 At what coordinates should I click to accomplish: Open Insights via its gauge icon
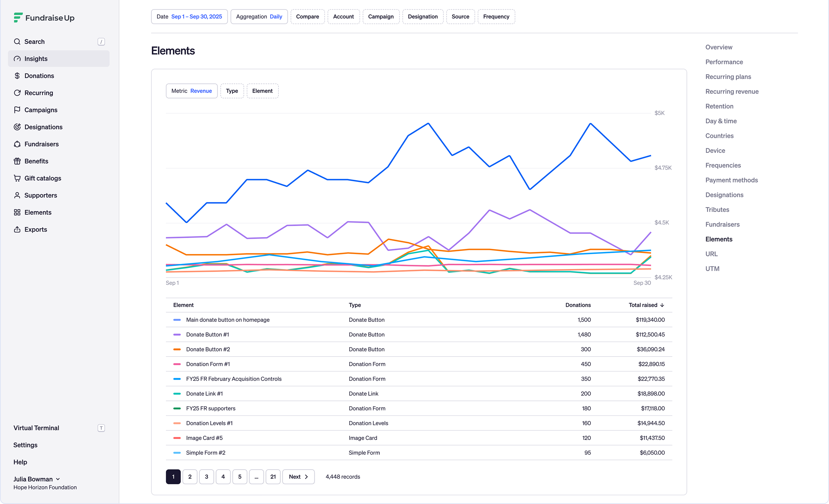pyautogui.click(x=17, y=59)
